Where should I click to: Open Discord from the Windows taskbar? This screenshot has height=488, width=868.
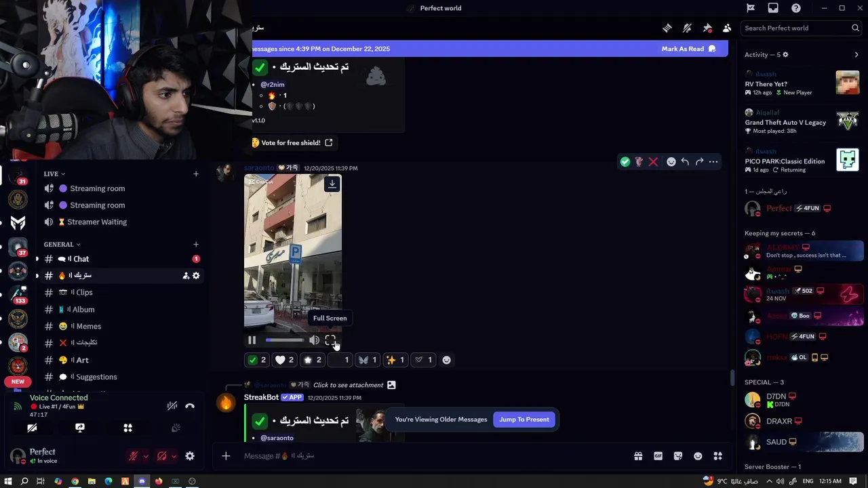click(142, 481)
